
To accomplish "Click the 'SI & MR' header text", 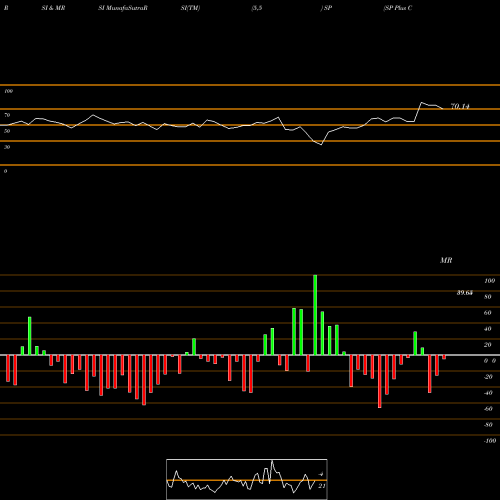I will 53,8.
